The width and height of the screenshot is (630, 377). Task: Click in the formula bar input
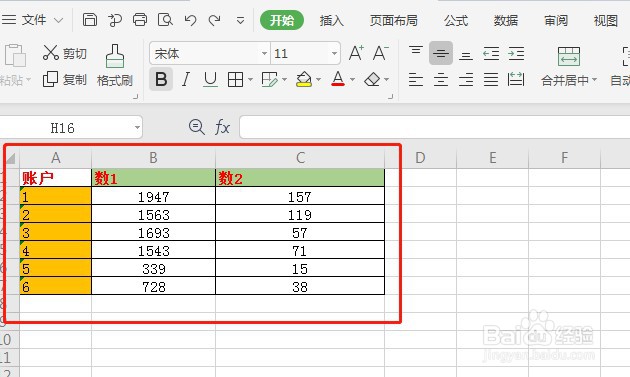tap(435, 127)
